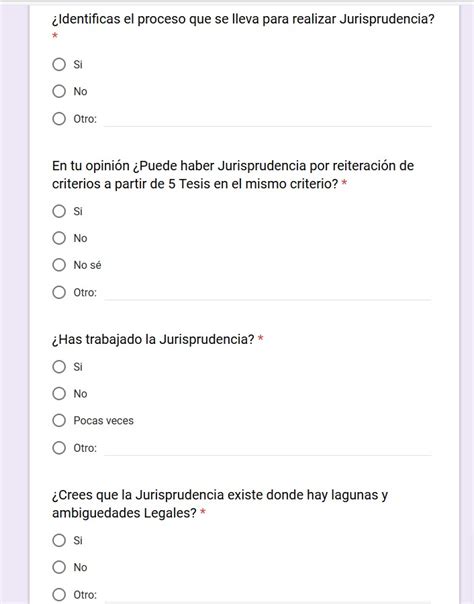This screenshot has width=474, height=604.
Task: Choose the No sé option
Action: (x=59, y=265)
